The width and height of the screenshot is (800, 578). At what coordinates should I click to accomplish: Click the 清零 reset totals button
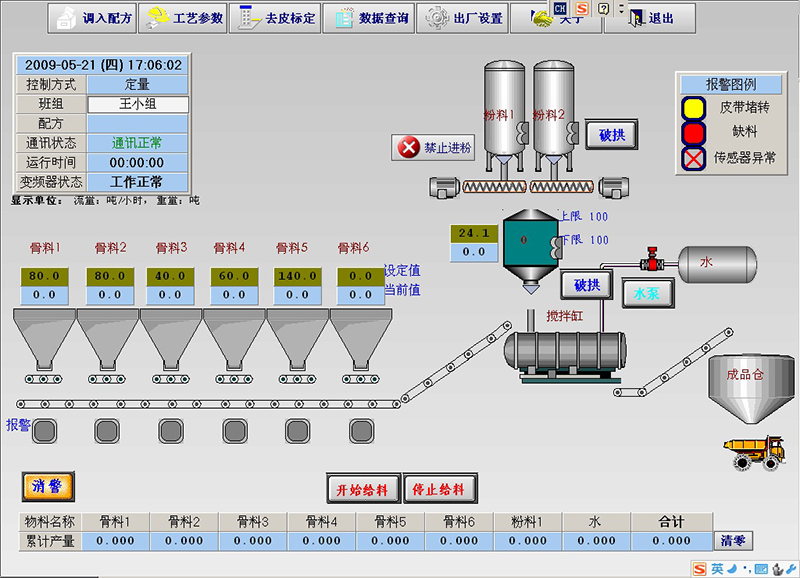pyautogui.click(x=733, y=541)
